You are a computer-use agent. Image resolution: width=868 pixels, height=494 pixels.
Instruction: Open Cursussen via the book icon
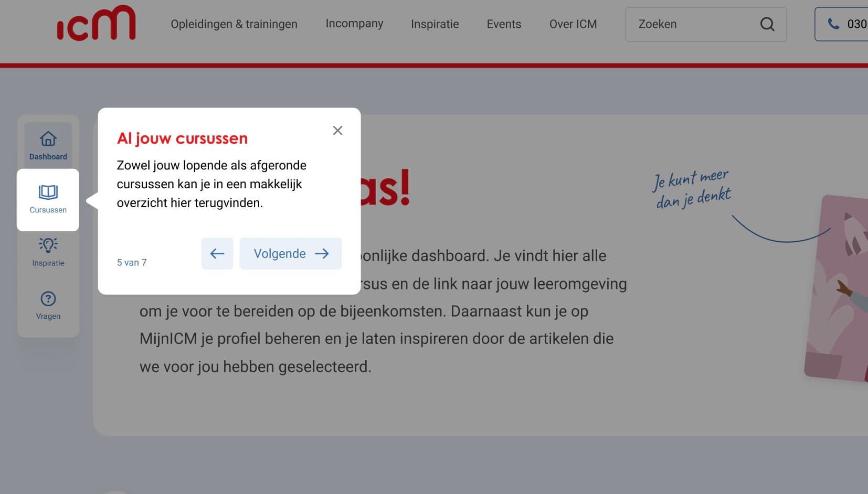(x=48, y=192)
